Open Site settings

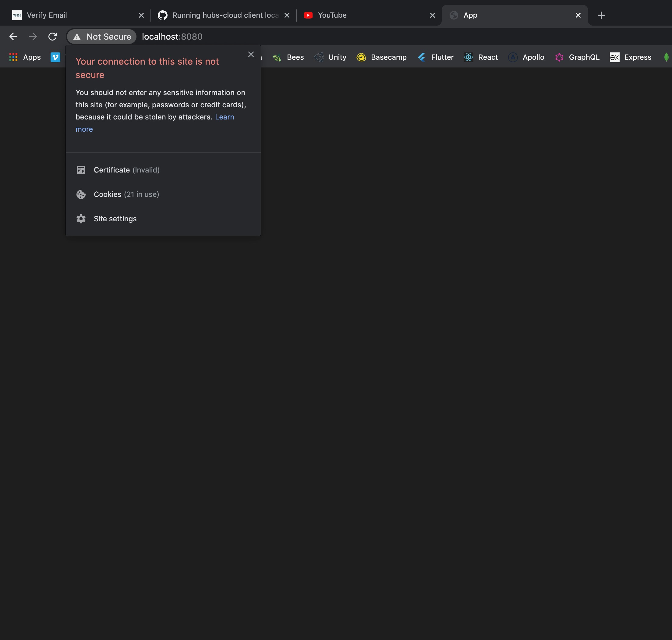(163, 219)
